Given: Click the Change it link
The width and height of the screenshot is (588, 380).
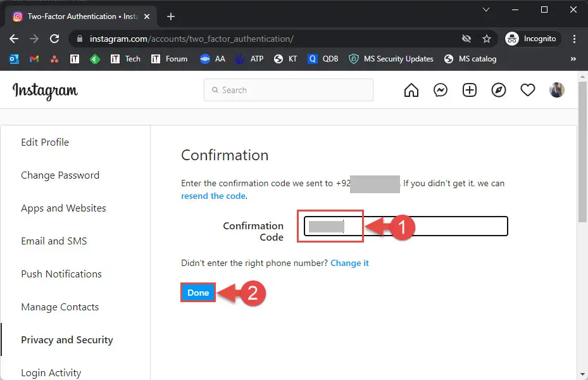Looking at the screenshot, I should click(x=349, y=263).
